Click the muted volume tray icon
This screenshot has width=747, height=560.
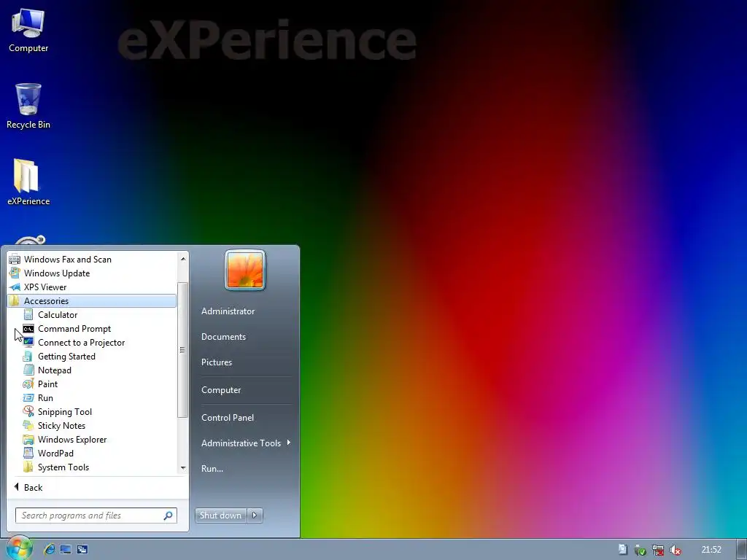point(675,550)
